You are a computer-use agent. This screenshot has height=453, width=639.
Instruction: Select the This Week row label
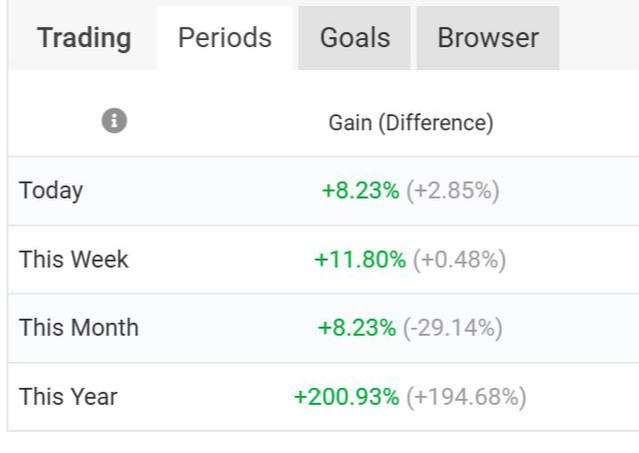(x=74, y=259)
